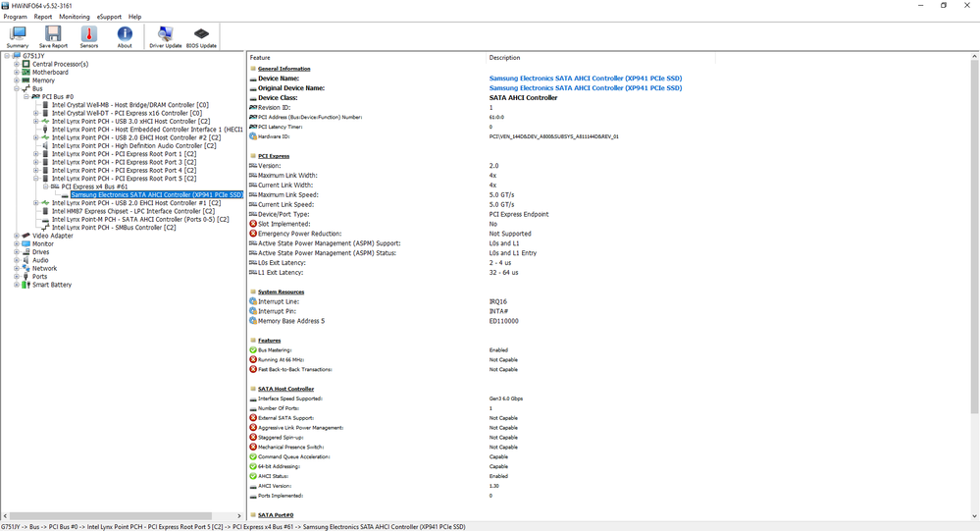This screenshot has width=980, height=531.
Task: Click tree scrollbar right arrow
Action: [239, 516]
